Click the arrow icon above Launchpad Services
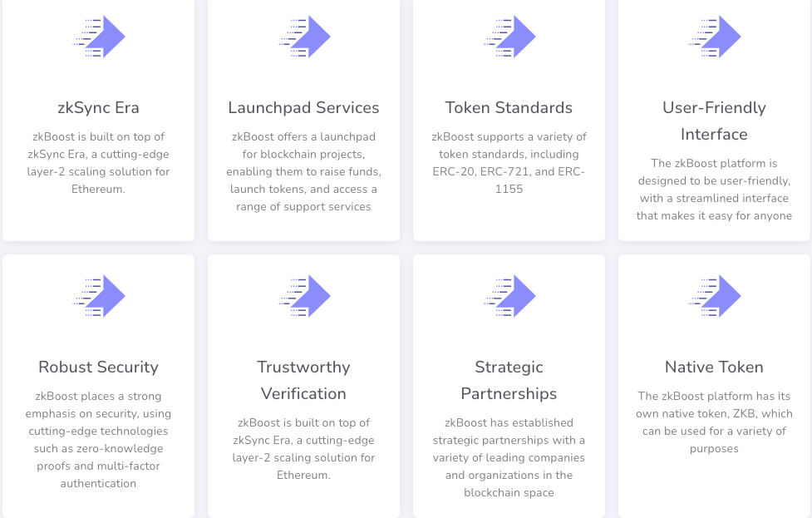Viewport: 812px width, 518px height. (x=303, y=37)
